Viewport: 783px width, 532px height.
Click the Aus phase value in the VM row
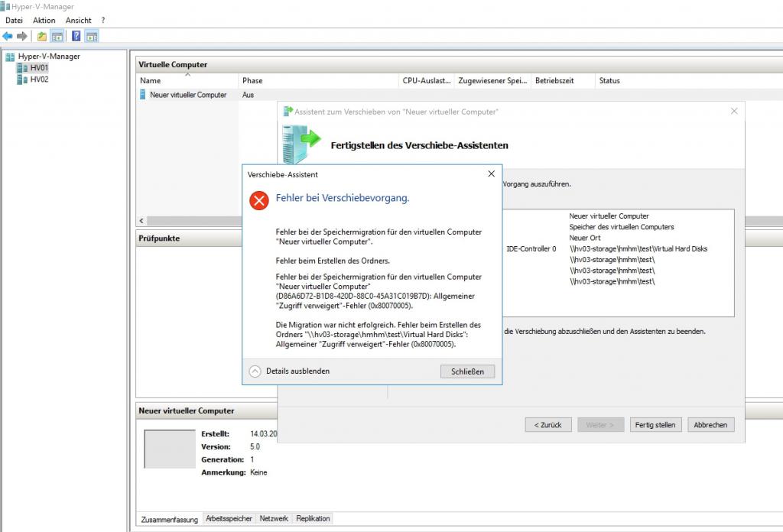click(249, 95)
